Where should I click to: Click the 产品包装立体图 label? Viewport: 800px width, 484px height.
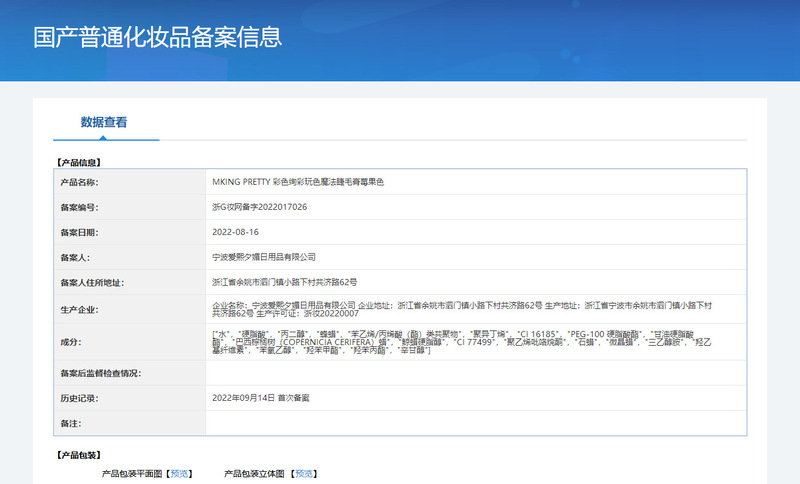[x=254, y=474]
